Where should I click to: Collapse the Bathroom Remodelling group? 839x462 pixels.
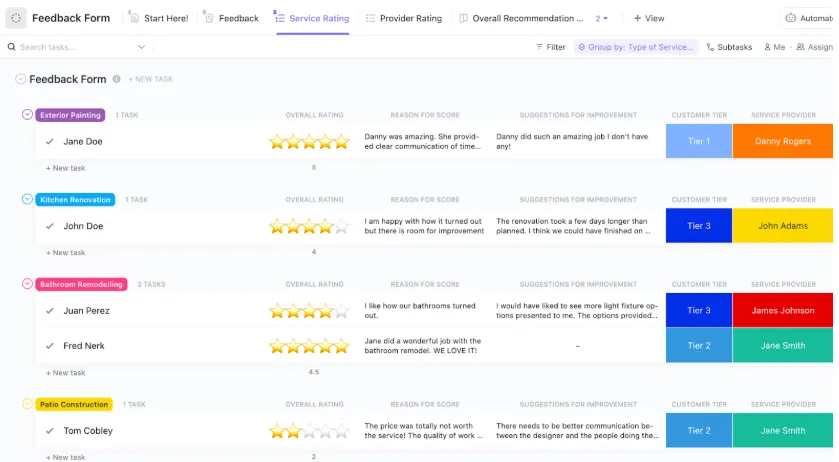click(x=27, y=284)
